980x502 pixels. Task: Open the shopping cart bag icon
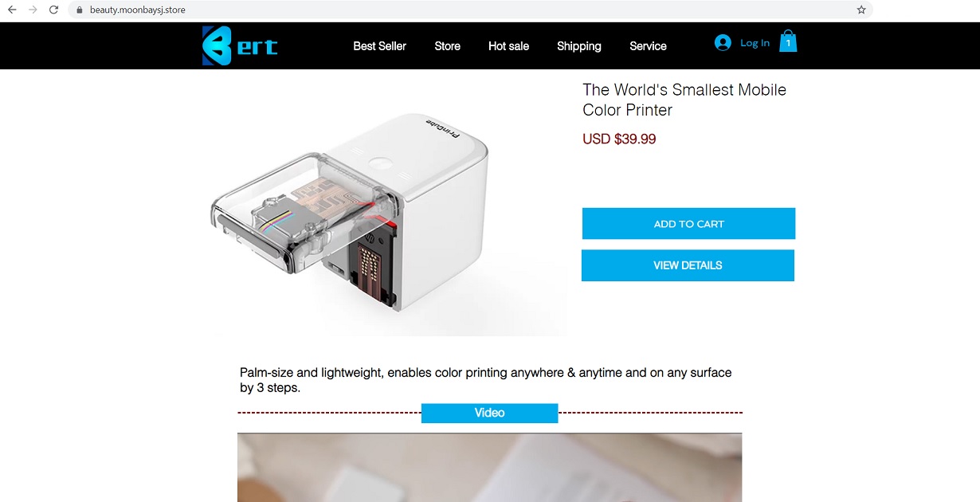pyautogui.click(x=788, y=41)
